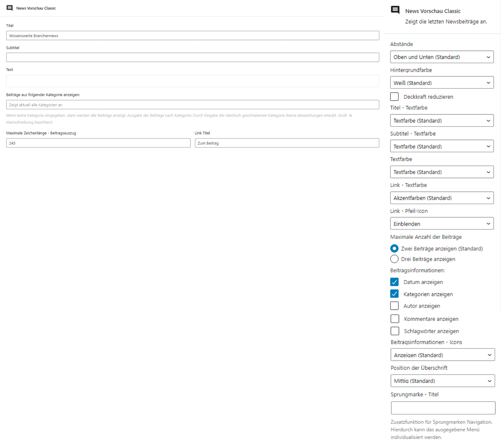Click the News Vorschau Classic block icon in editor header
The height and width of the screenshot is (448, 501).
point(10,8)
